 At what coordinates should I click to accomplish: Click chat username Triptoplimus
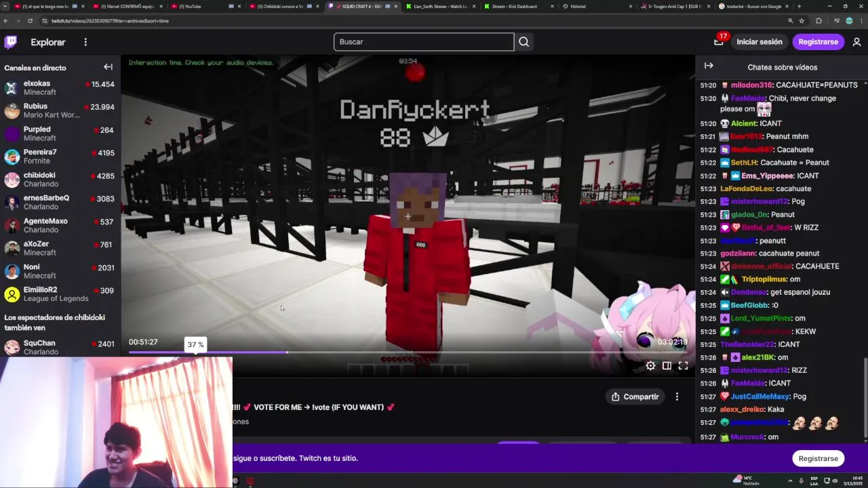coord(764,279)
